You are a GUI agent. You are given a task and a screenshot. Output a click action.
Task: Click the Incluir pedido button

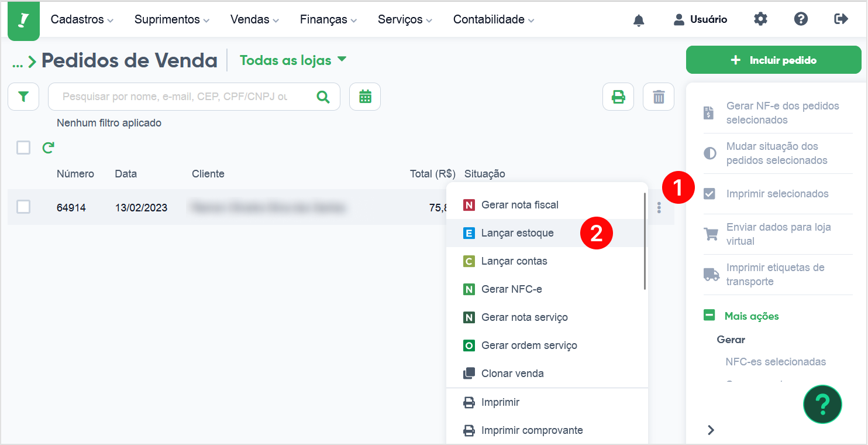pyautogui.click(x=773, y=60)
